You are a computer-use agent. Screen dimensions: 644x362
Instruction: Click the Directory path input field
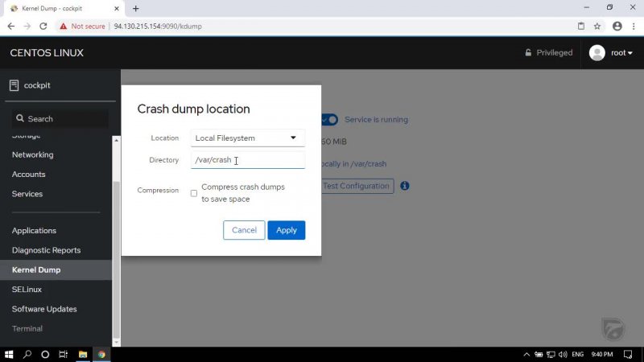pos(247,160)
